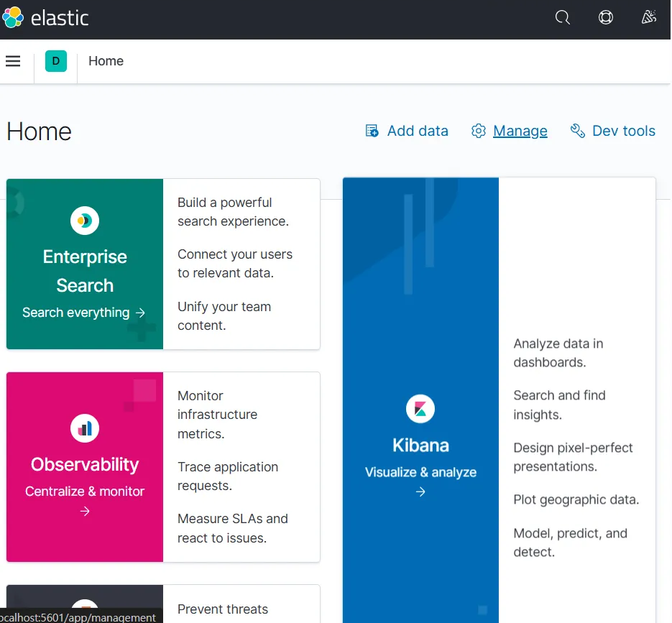Click the arrow below Visualize & analyze

[x=420, y=492]
